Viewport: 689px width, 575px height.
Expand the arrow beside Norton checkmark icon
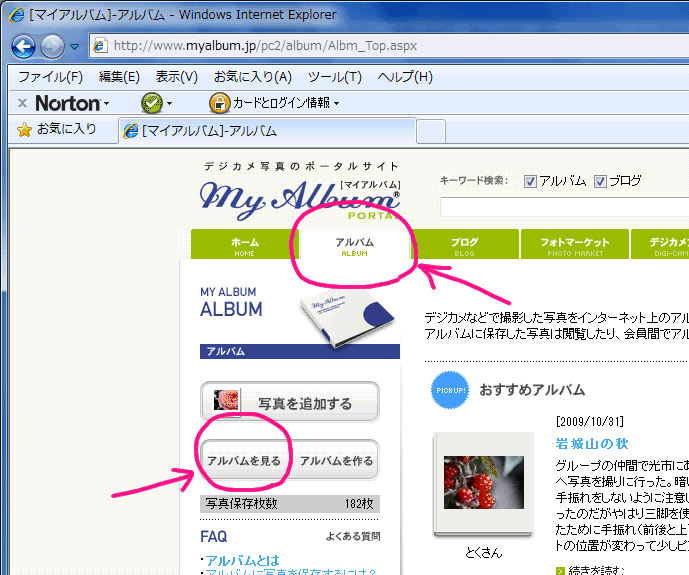170,104
